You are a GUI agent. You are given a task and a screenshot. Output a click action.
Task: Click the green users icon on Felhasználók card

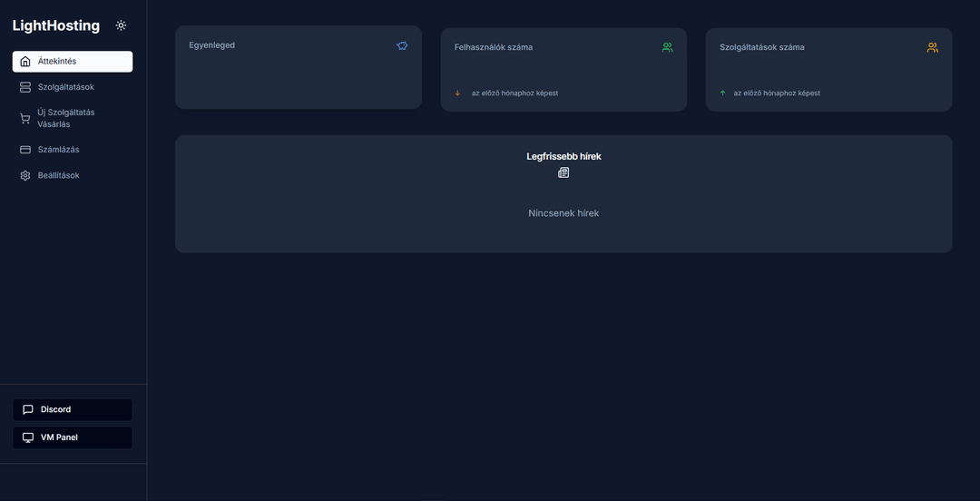click(667, 47)
